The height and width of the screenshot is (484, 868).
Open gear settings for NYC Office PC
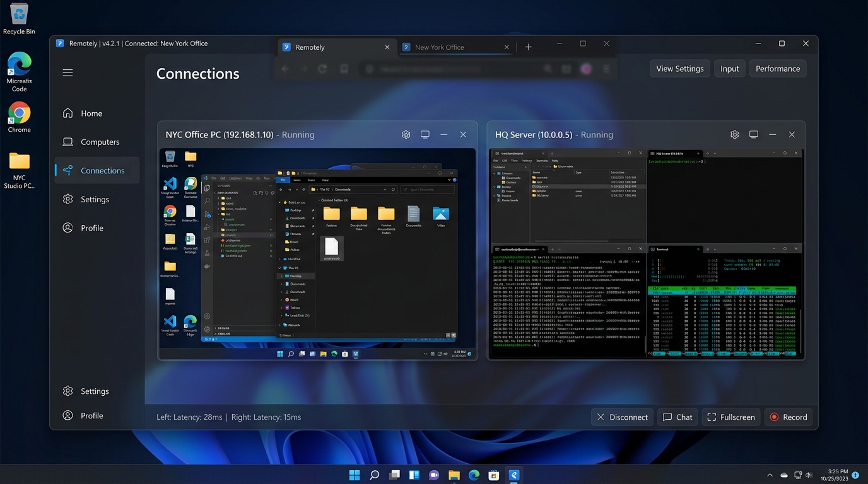click(406, 135)
